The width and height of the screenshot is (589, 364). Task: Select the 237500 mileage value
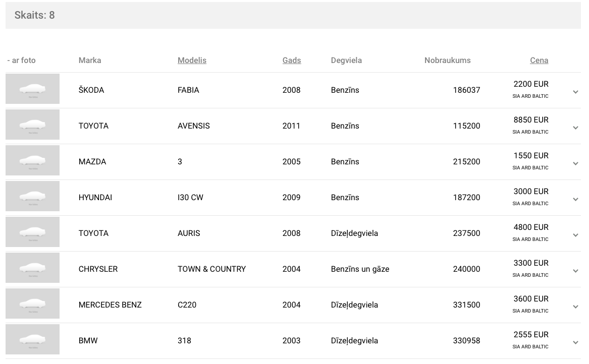[x=466, y=233]
